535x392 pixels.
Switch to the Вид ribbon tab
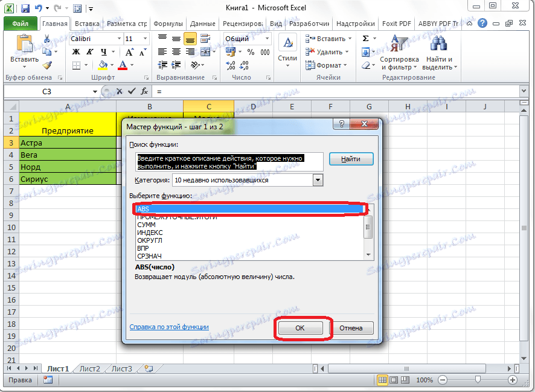[x=276, y=24]
